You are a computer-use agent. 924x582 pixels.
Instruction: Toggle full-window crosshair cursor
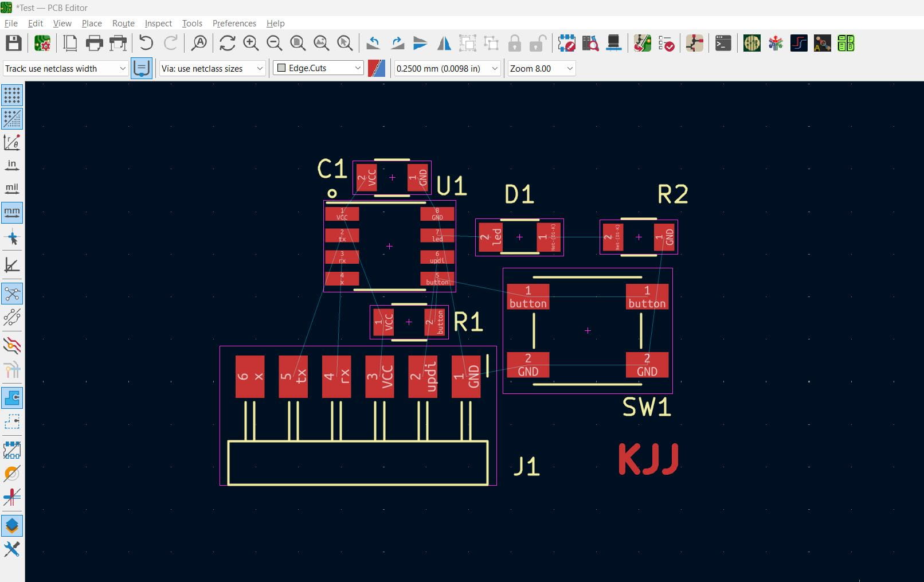(11, 237)
